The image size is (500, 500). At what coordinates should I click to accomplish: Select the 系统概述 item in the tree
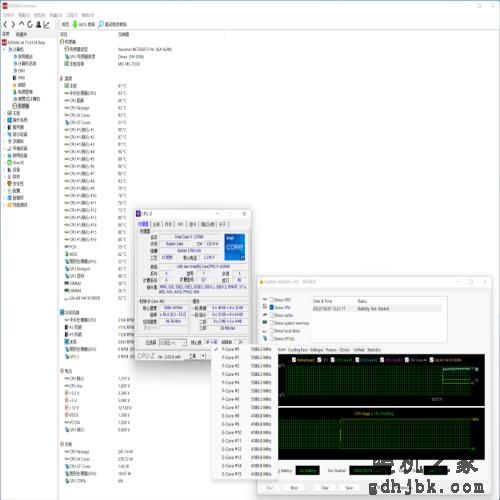23,56
